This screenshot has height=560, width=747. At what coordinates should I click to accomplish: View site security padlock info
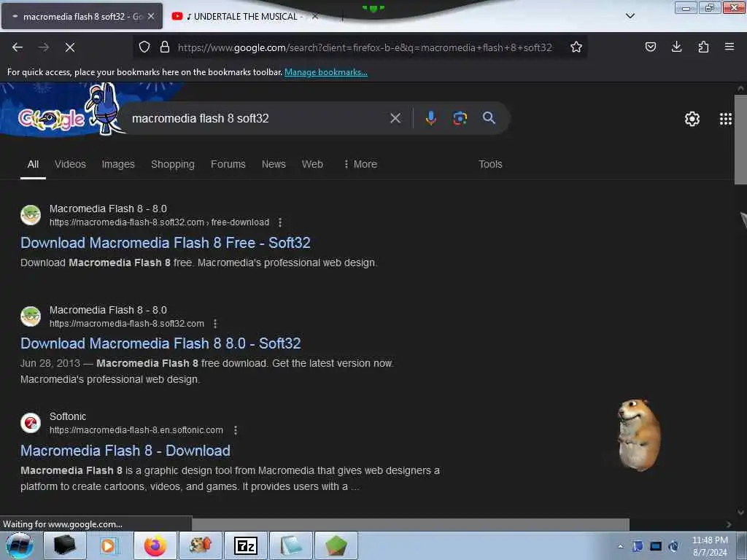(x=165, y=47)
